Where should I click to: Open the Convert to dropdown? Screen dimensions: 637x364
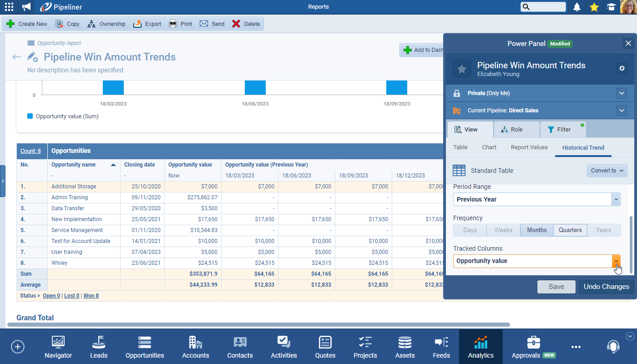607,171
